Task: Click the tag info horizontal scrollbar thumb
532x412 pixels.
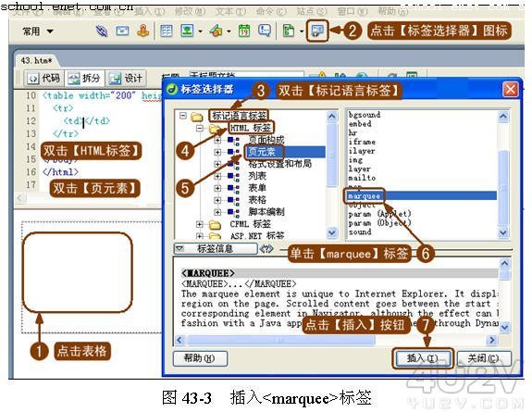Action: pyautogui.click(x=281, y=340)
